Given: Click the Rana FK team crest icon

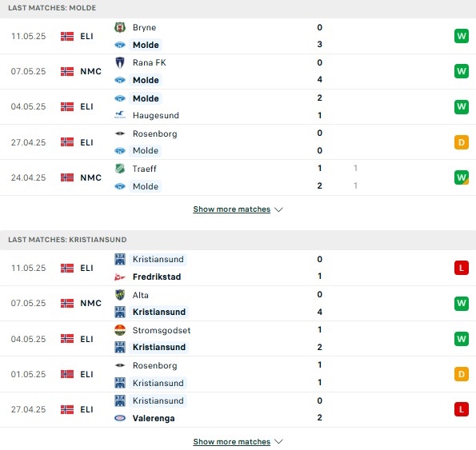Looking at the screenshot, I should [x=120, y=63].
